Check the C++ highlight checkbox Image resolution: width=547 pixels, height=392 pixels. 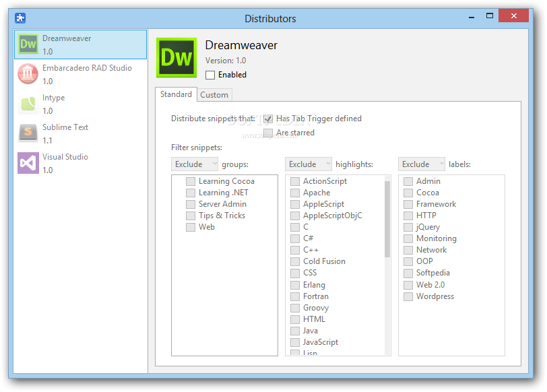point(295,251)
